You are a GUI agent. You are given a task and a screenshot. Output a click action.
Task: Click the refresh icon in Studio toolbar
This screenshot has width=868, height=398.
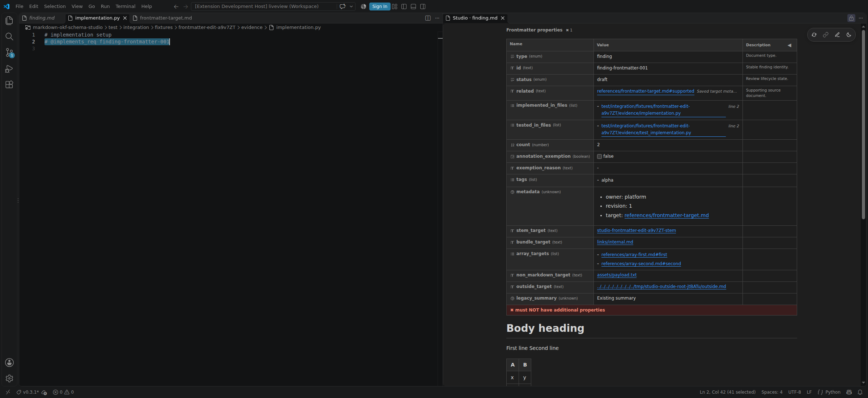click(814, 35)
